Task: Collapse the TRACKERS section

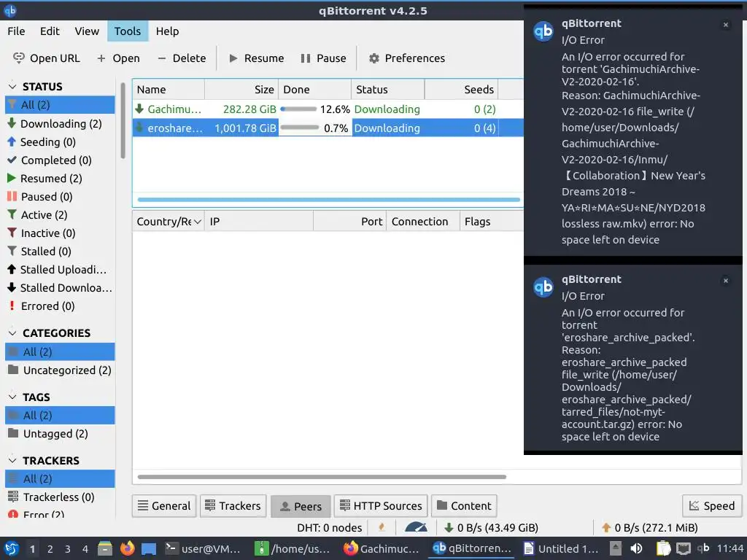Action: pyautogui.click(x=12, y=461)
